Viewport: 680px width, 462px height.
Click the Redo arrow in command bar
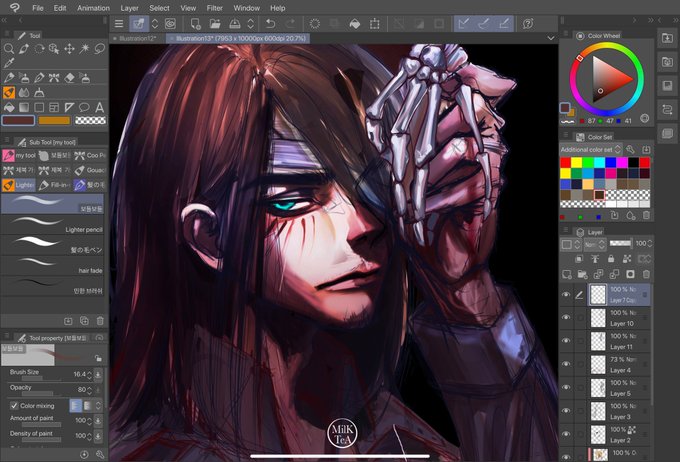[291, 24]
